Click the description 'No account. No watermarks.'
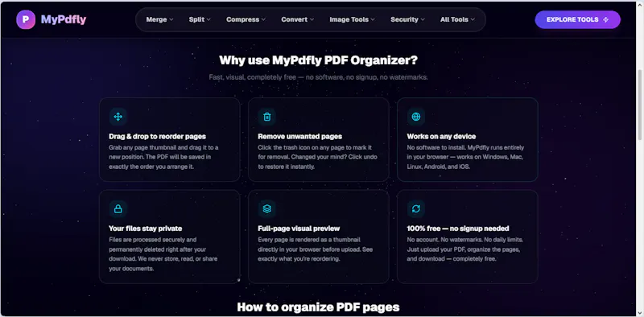This screenshot has height=317, width=644. click(465, 249)
